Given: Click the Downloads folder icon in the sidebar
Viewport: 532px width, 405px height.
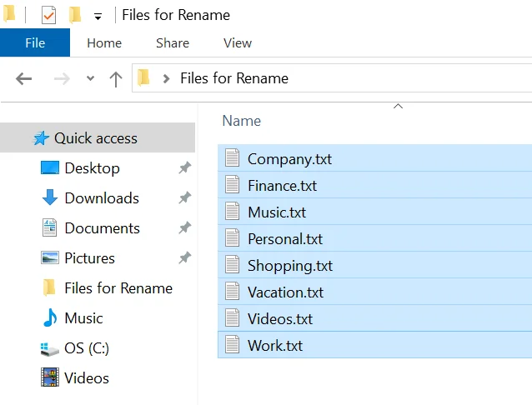Looking at the screenshot, I should [50, 198].
